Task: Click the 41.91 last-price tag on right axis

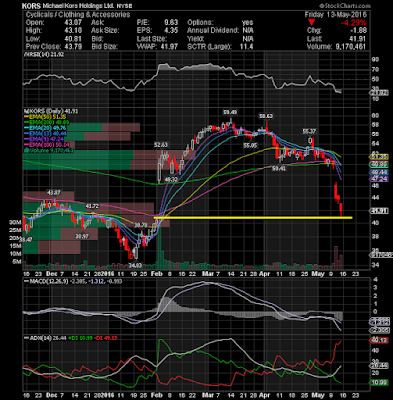Action: pyautogui.click(x=380, y=211)
